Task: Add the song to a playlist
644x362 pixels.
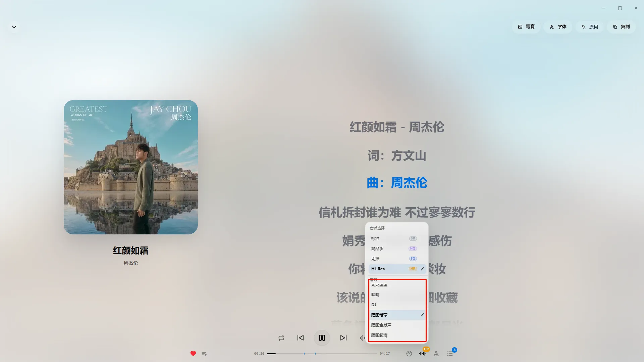Action: coord(204,354)
